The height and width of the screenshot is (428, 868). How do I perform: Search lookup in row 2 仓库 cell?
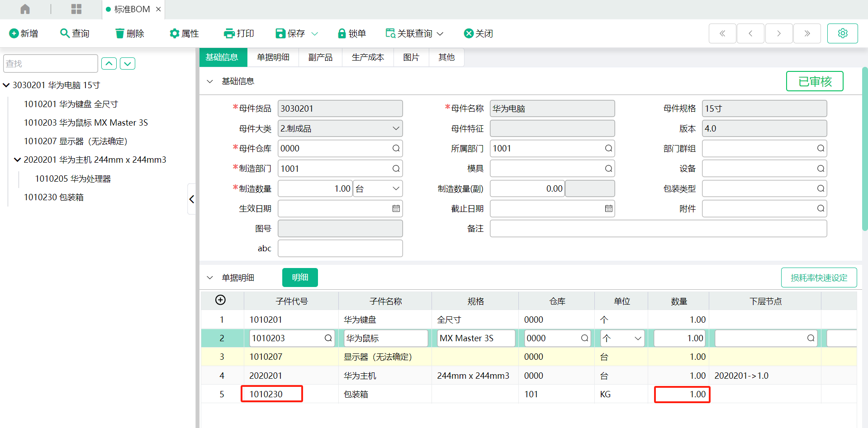coord(584,338)
